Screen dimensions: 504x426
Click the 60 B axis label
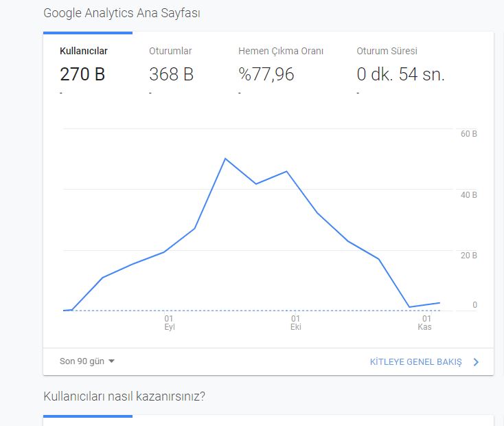(x=469, y=134)
